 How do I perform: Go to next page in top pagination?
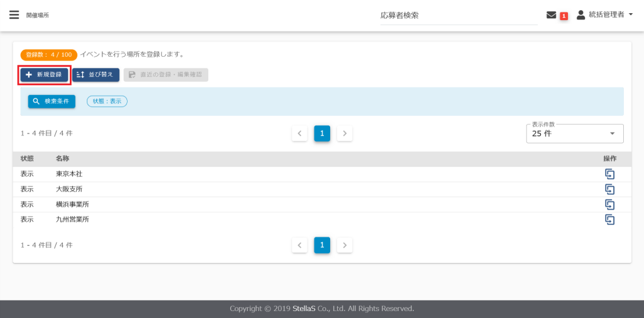345,133
